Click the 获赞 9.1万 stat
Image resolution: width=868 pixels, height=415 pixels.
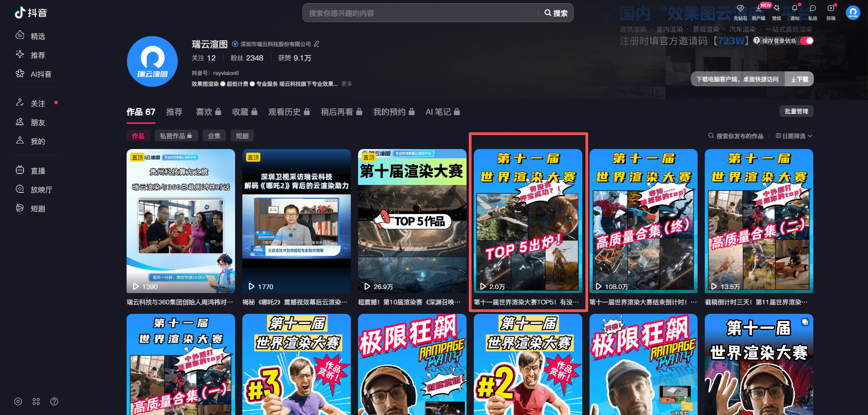(x=295, y=58)
